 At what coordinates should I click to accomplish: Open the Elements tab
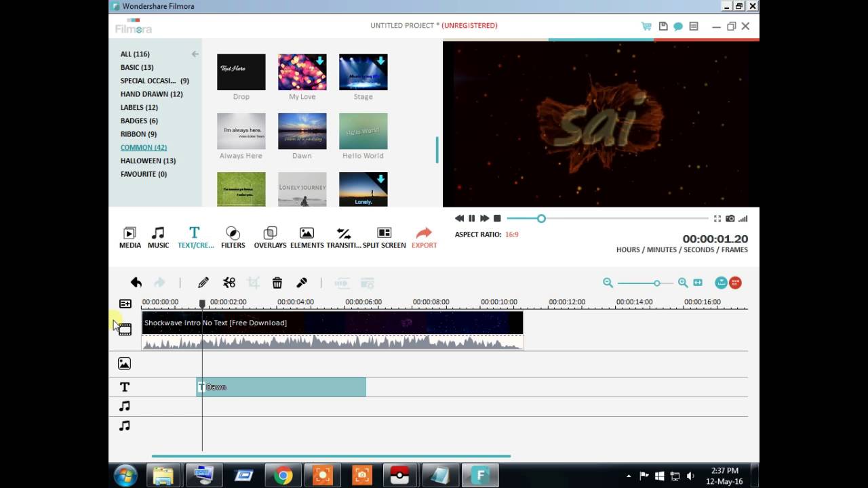307,238
